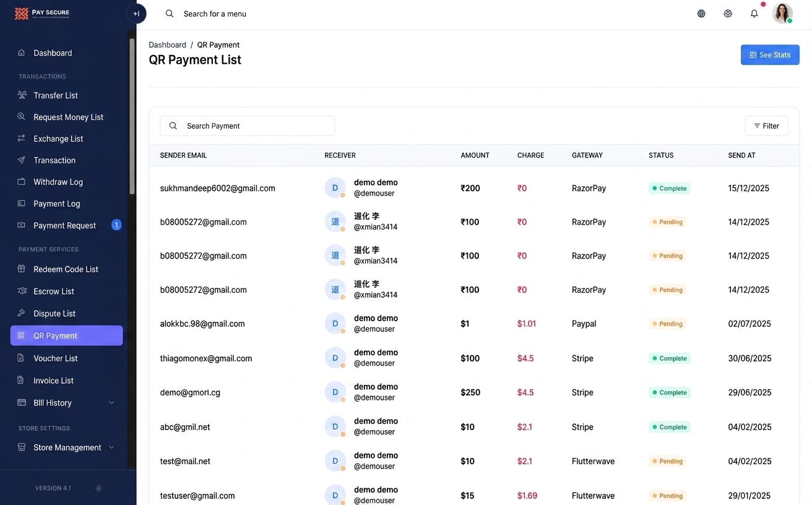Open the Filter dropdown button
The width and height of the screenshot is (812, 505).
pyautogui.click(x=766, y=126)
